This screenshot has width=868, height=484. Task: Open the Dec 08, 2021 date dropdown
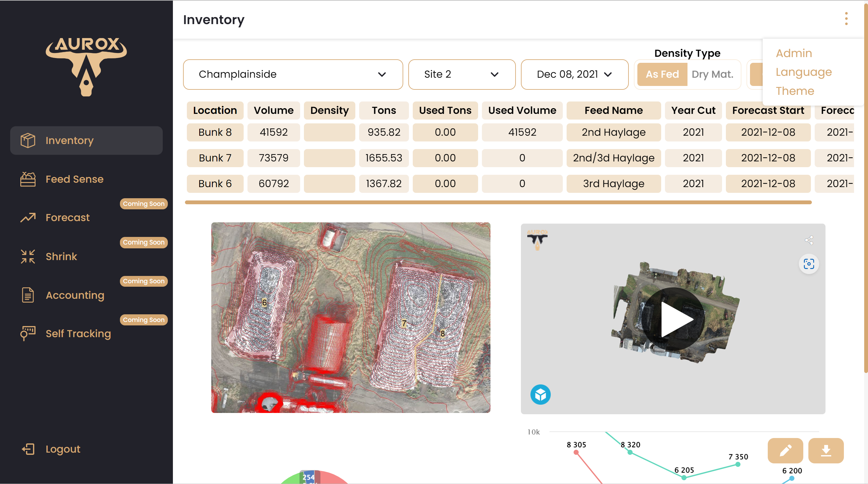(575, 75)
